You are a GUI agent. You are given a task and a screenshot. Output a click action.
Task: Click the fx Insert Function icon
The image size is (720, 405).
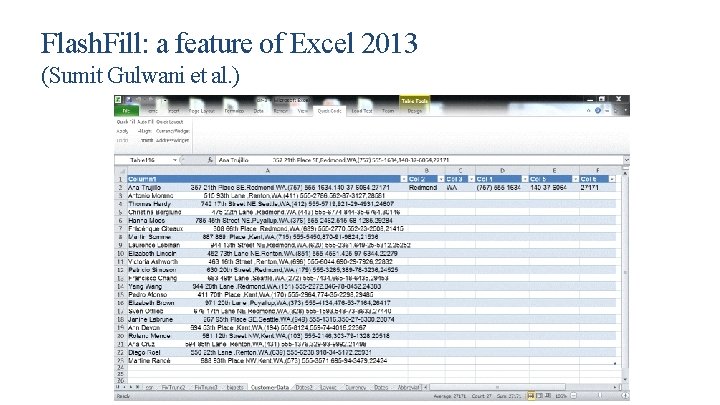click(x=210, y=160)
